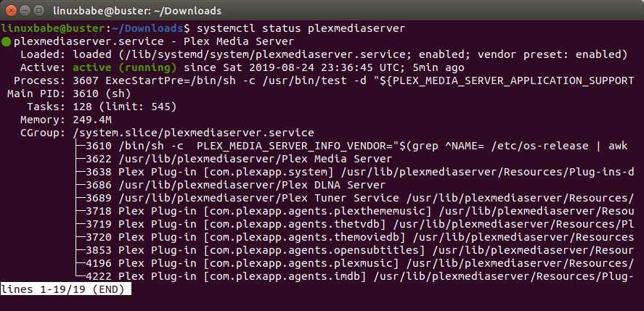Click the "lines 1-19/19 (END)" pager indicator
The width and height of the screenshot is (644, 311).
coord(65,289)
